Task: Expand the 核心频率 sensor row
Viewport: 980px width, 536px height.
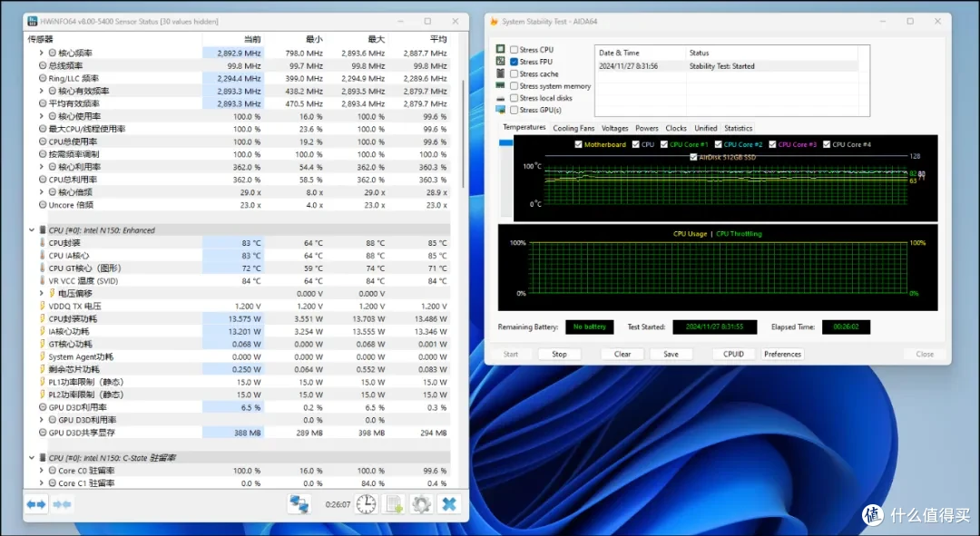Action: (41, 54)
